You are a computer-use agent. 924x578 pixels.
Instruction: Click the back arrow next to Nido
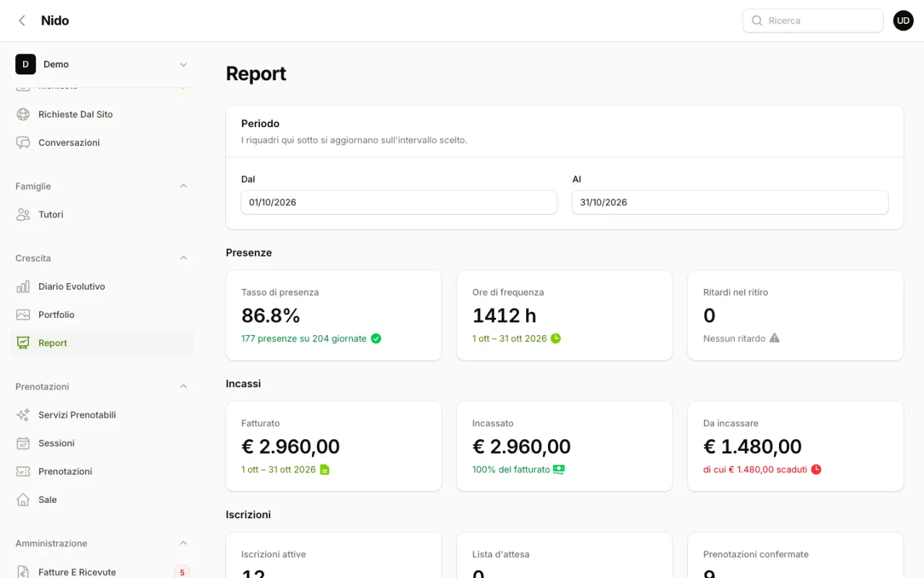(22, 21)
